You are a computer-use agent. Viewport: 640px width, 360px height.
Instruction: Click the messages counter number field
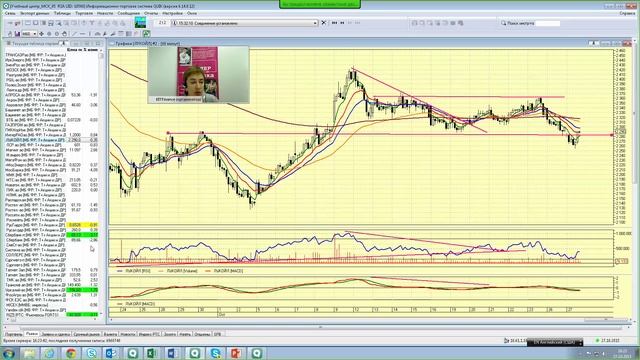coord(162,23)
